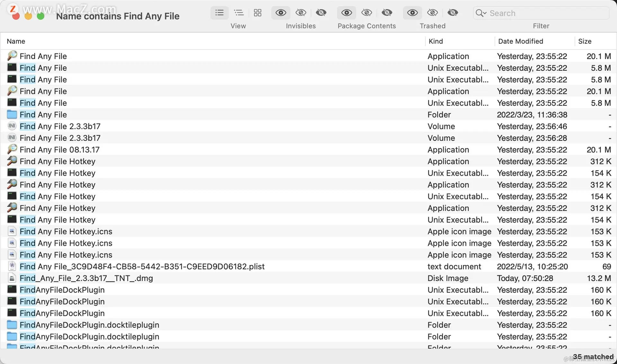Switch to hierarchical list view
The width and height of the screenshot is (617, 364).
(x=238, y=13)
